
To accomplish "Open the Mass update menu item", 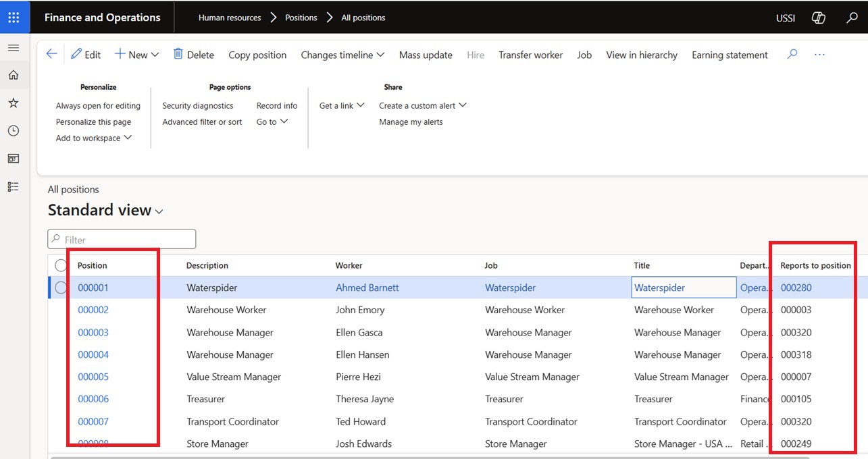I will tap(426, 55).
